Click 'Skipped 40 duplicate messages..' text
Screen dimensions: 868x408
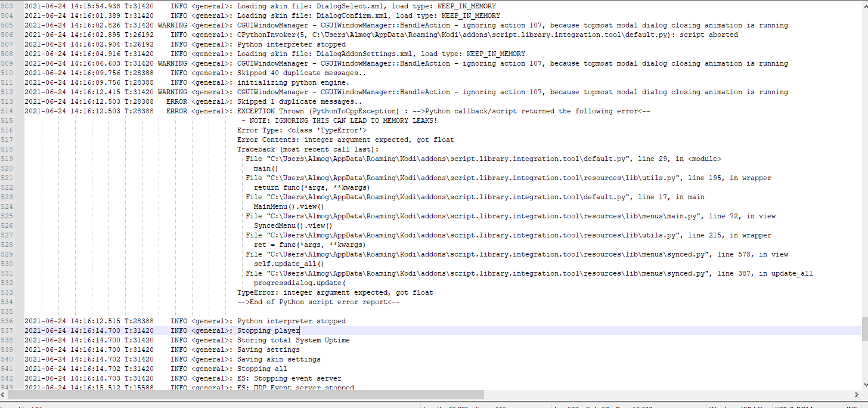point(302,73)
